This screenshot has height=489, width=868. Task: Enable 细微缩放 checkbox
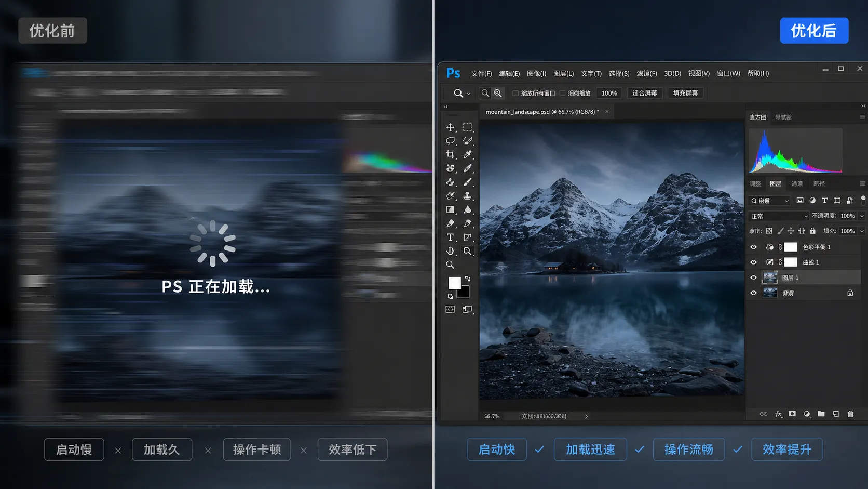point(562,93)
